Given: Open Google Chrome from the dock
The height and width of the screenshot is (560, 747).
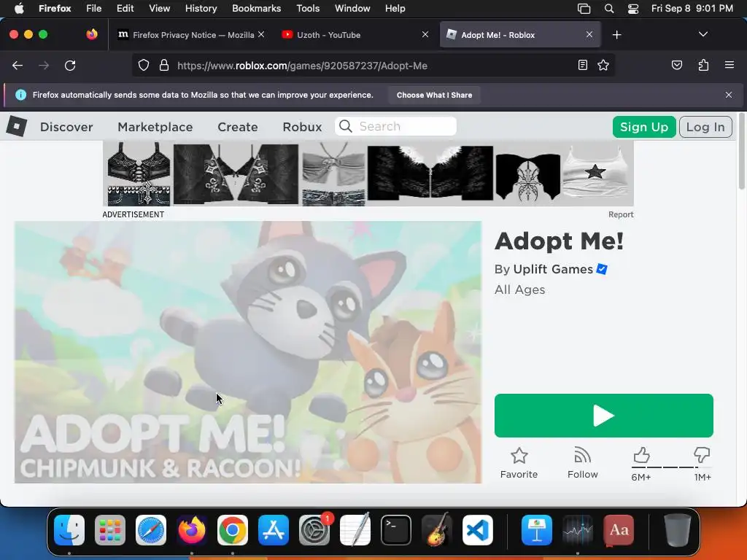Looking at the screenshot, I should click(x=233, y=529).
